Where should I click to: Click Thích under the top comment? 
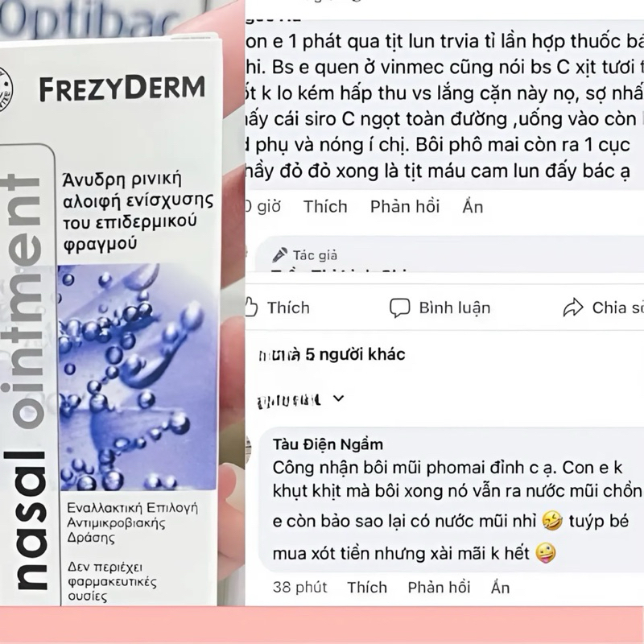pyautogui.click(x=325, y=207)
